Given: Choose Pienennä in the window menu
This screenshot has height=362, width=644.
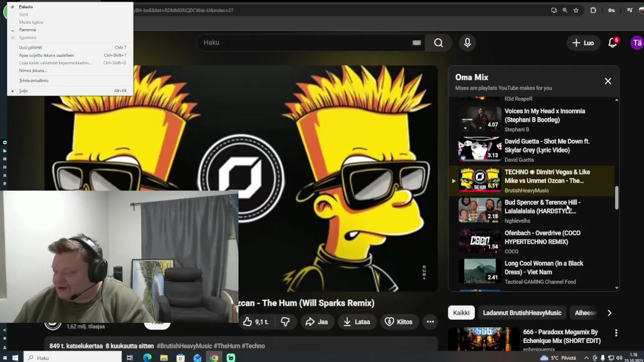Looking at the screenshot, I should [70, 30].
